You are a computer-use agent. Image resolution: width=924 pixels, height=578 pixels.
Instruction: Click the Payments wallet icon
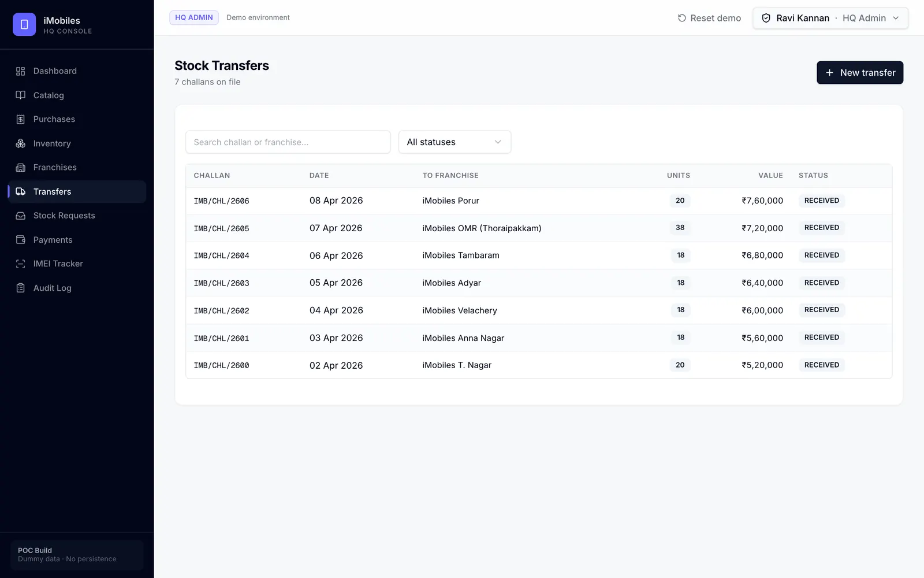(x=21, y=240)
